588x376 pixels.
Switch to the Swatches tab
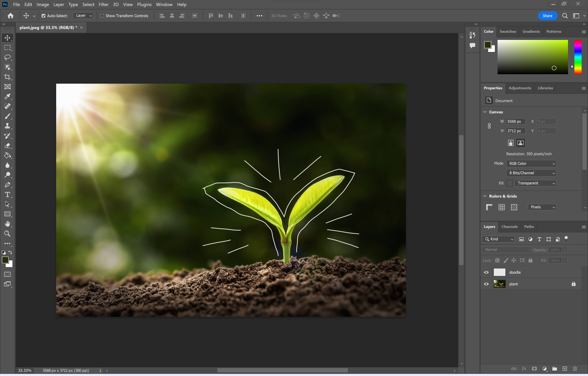(x=508, y=31)
